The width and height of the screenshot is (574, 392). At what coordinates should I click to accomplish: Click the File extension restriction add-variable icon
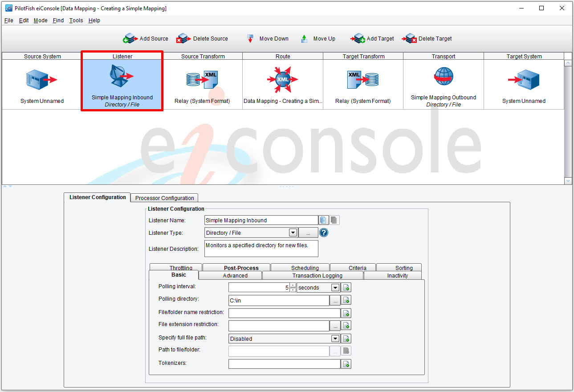pos(346,326)
